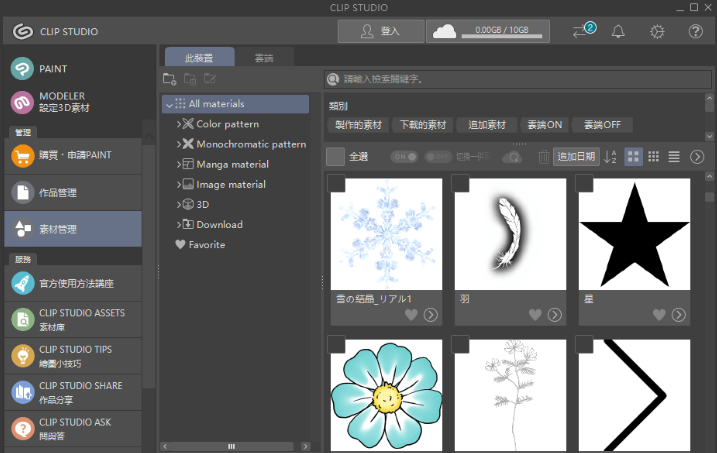
Task: Switch to list view layout
Action: click(674, 157)
